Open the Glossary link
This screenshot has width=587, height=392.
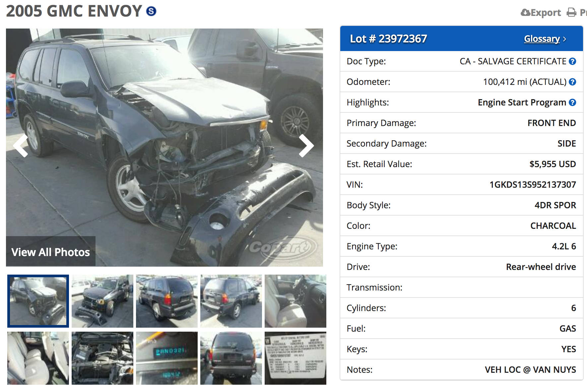click(x=542, y=39)
